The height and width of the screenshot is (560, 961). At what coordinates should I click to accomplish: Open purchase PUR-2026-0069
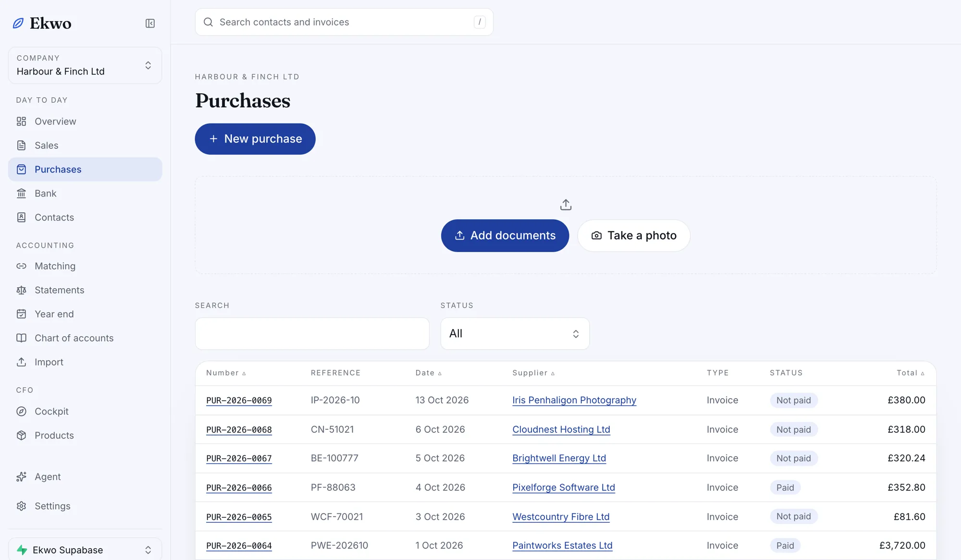click(x=239, y=400)
